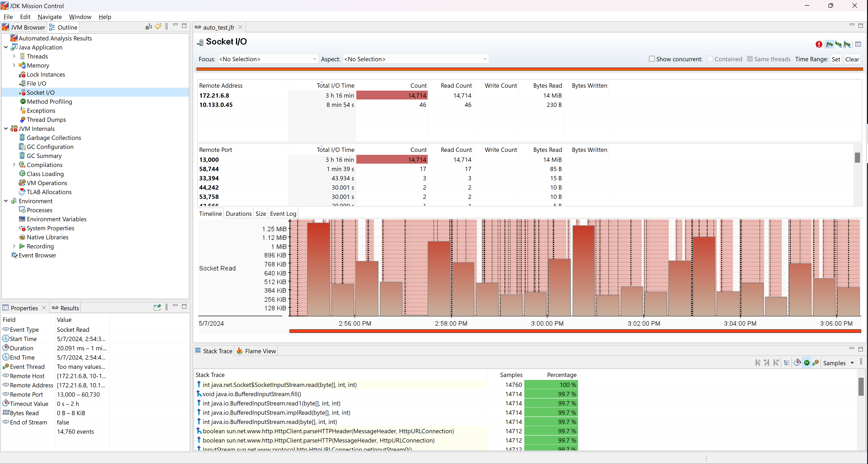Open Garbage Collections page in outline
Viewport: 868px width, 464px height.
tap(54, 138)
